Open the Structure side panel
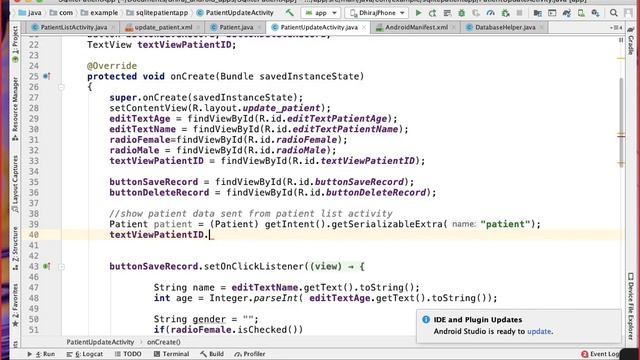Screen dimensions: 640x360 [15, 248]
